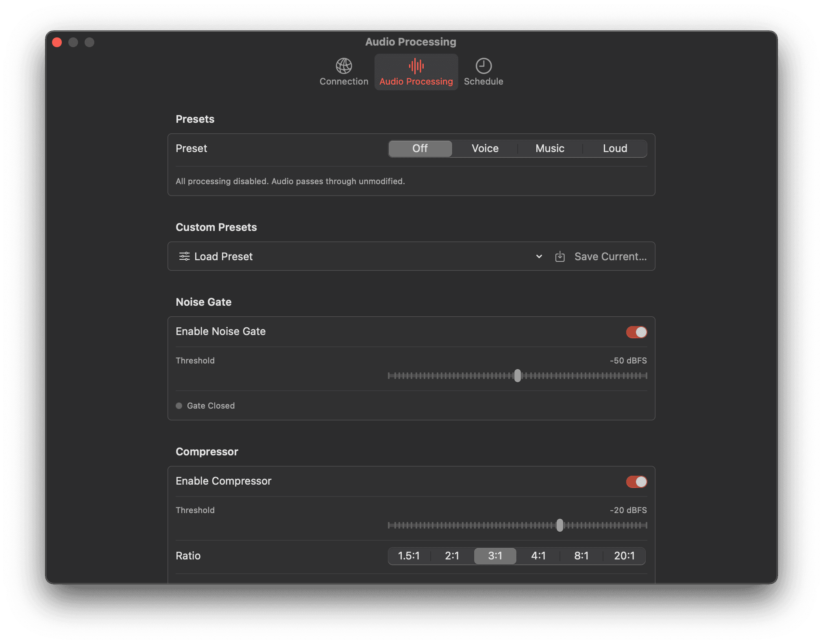Turn off the Enable Compressor switch
This screenshot has width=823, height=644.
click(636, 482)
